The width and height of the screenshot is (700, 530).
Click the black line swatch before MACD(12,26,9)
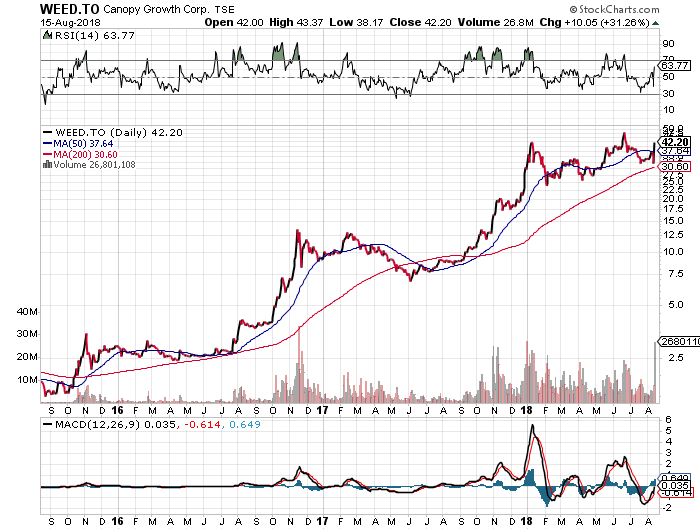point(47,424)
